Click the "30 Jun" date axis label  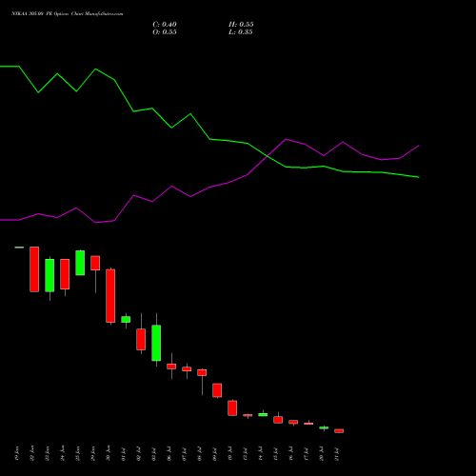[x=108, y=453]
